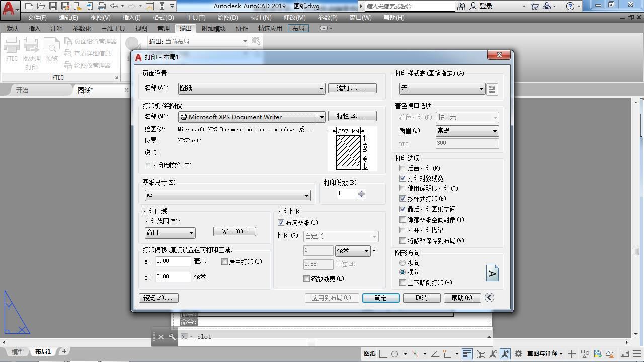The height and width of the screenshot is (362, 644).
Task: Toggle the object snap square status bar icon
Action: click(447, 354)
